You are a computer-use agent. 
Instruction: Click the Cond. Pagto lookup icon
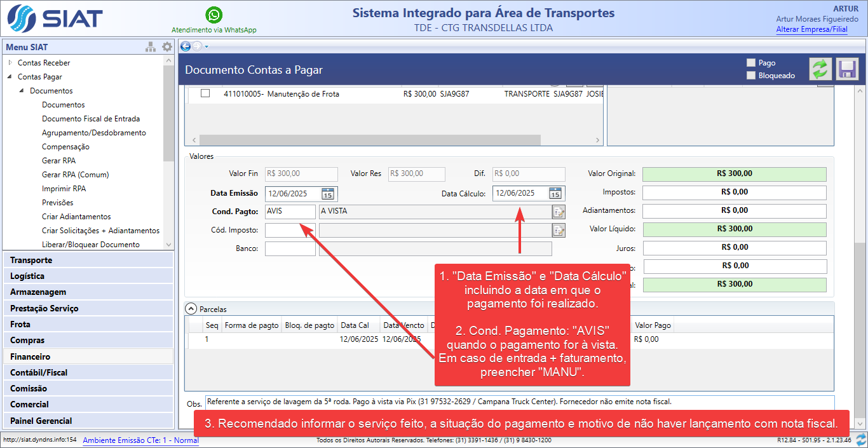tap(558, 212)
